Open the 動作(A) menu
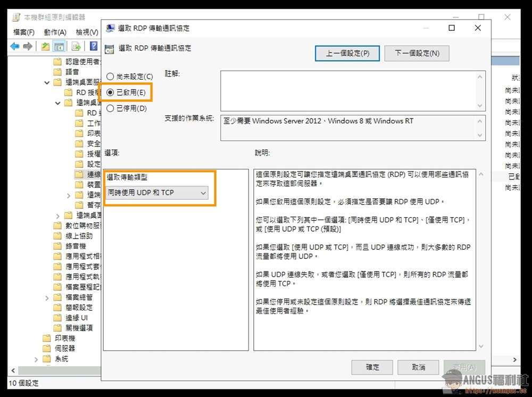Viewport: 532px width, 397px height. (55, 32)
